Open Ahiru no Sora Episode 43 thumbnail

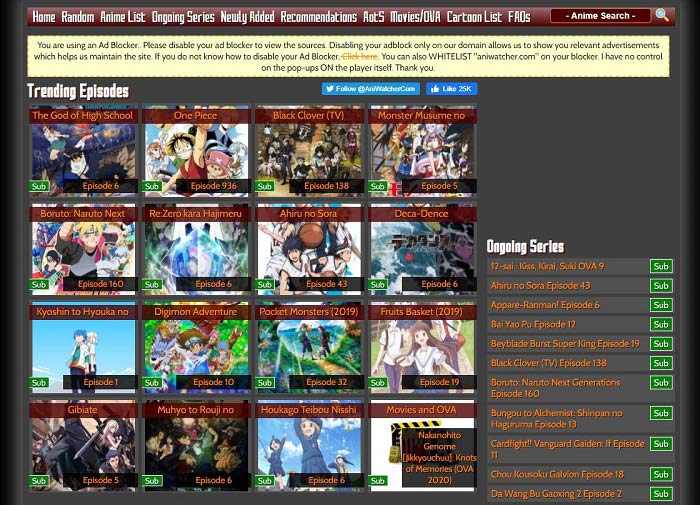coord(309,249)
